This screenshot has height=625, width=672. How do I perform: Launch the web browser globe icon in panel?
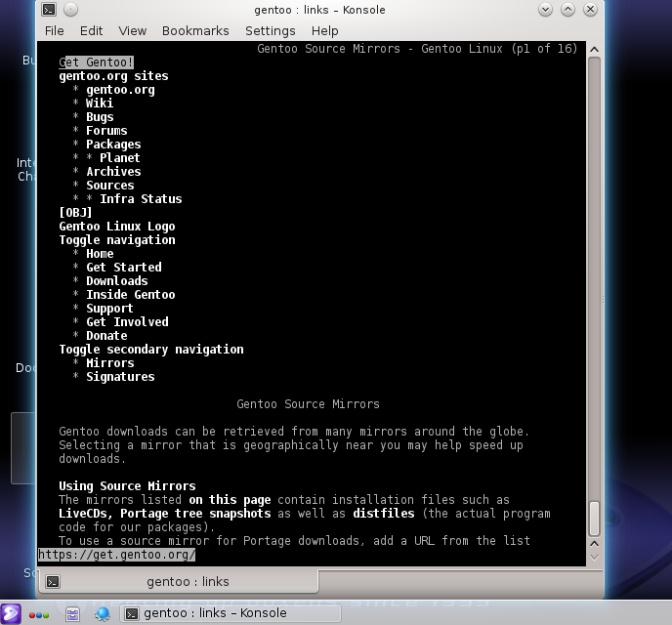[x=103, y=614]
